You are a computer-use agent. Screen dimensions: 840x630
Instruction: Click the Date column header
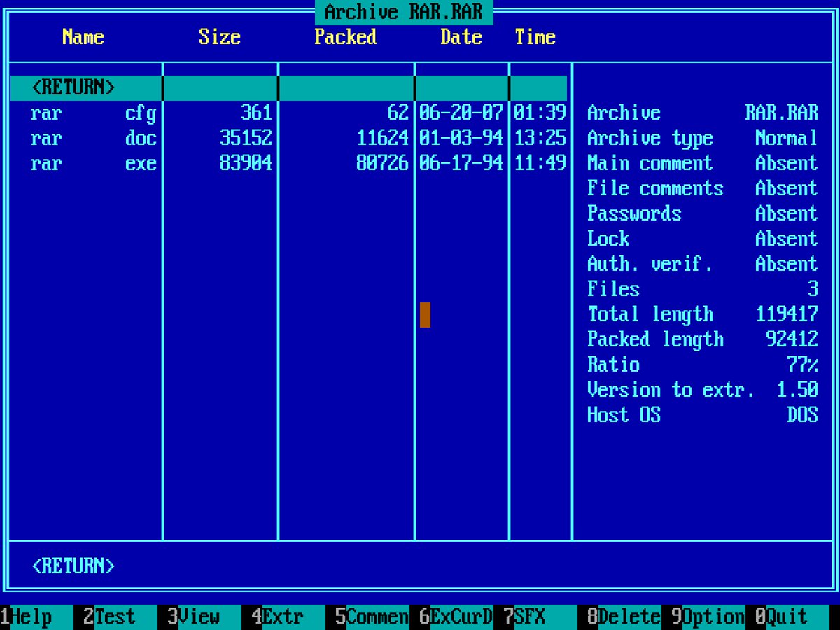tap(461, 37)
